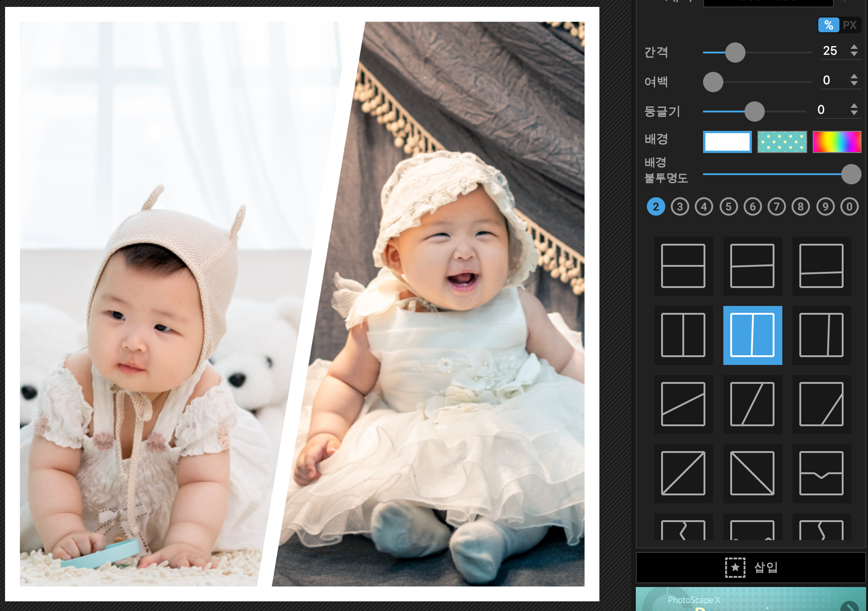
Task: Increase the 둥글기 roundness value
Action: pyautogui.click(x=854, y=106)
